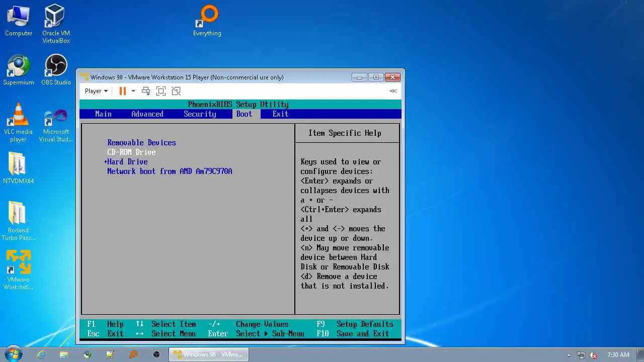Image resolution: width=644 pixels, height=362 pixels.
Task: Click the Send Ctrl+Alt+Del icon
Action: (x=146, y=91)
